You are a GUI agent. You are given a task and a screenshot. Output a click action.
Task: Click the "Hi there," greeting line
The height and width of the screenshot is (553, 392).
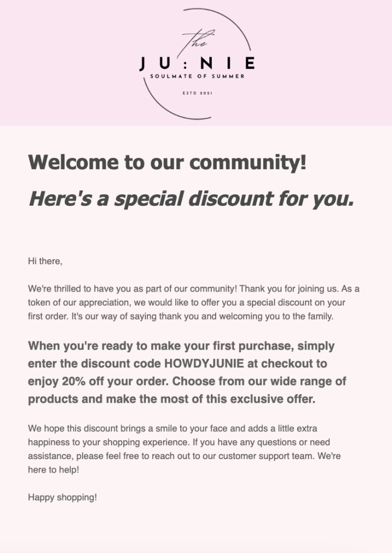(45, 261)
